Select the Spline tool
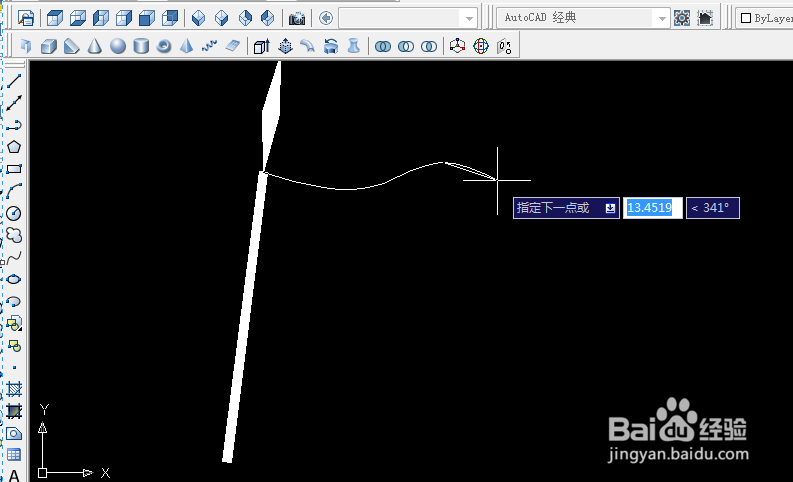The image size is (793, 482). 14,257
